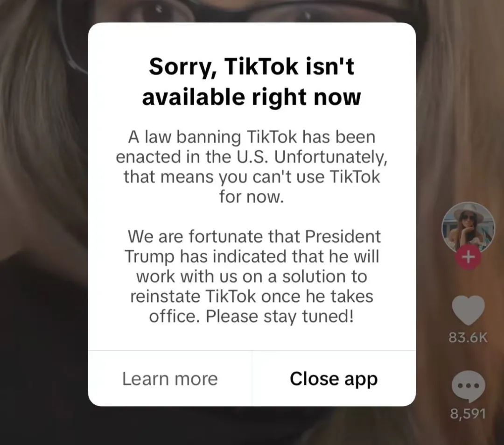Select the Learn more button
This screenshot has width=504, height=445.
tap(170, 378)
